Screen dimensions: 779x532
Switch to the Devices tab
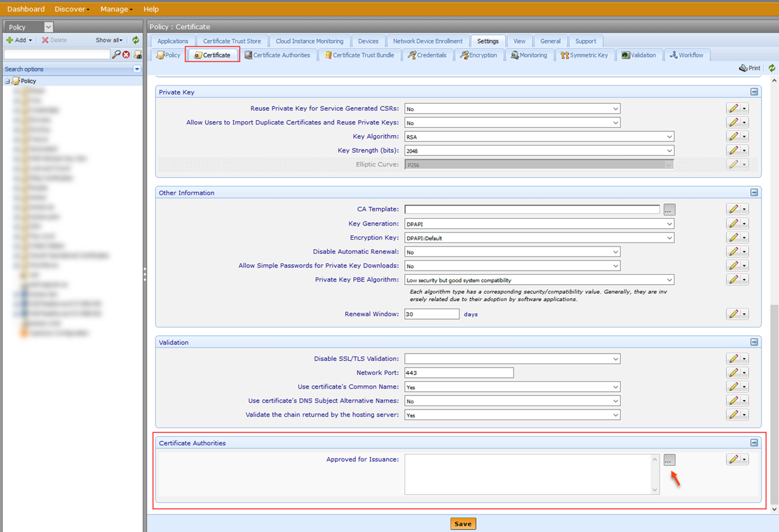(368, 40)
